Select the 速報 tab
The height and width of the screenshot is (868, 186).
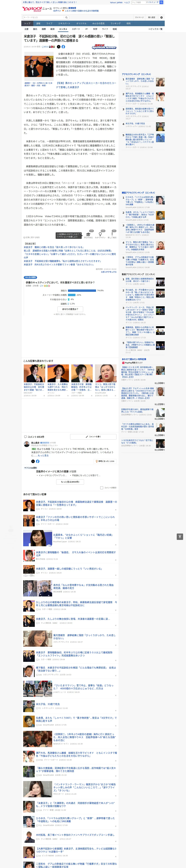[x=38, y=24]
